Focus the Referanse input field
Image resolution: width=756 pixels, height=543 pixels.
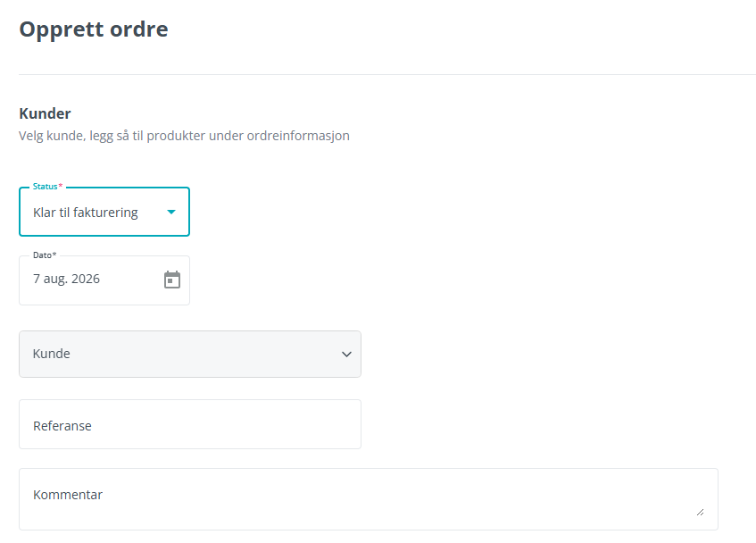[190, 424]
